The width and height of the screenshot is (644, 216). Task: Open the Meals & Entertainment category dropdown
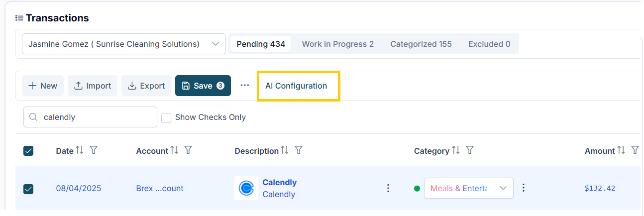[x=469, y=188]
